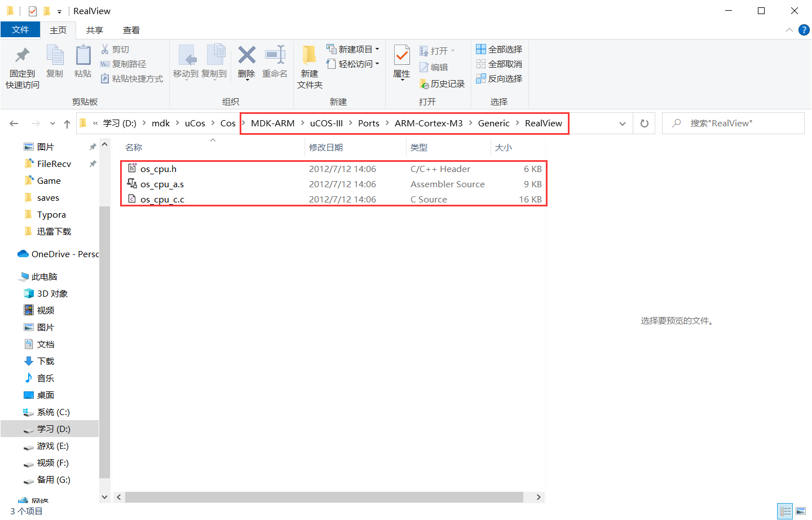Click Rename (重命名) icon
812x520 pixels.
pos(275,55)
